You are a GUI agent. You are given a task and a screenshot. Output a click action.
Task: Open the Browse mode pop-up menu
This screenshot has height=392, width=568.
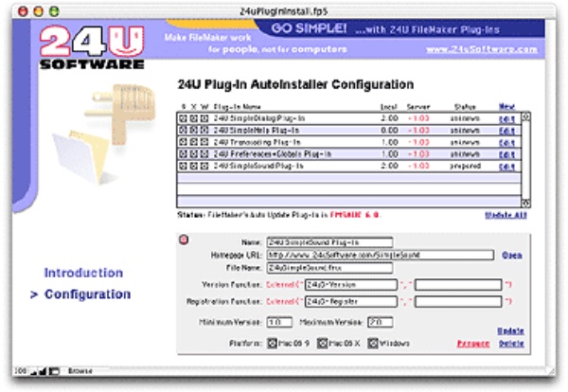[x=80, y=371]
